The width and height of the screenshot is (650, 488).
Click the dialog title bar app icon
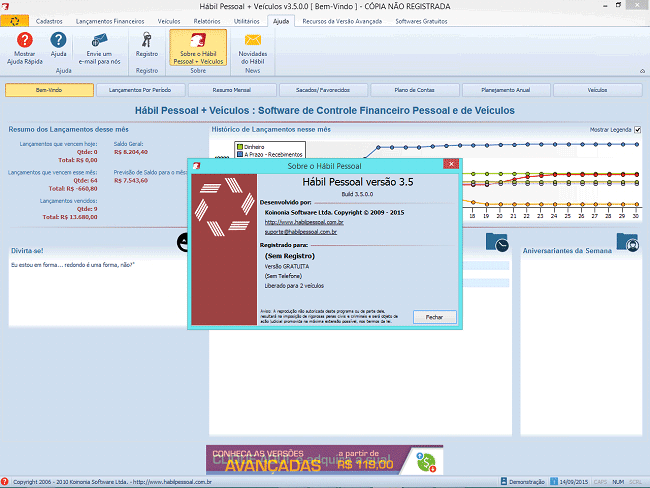196,166
